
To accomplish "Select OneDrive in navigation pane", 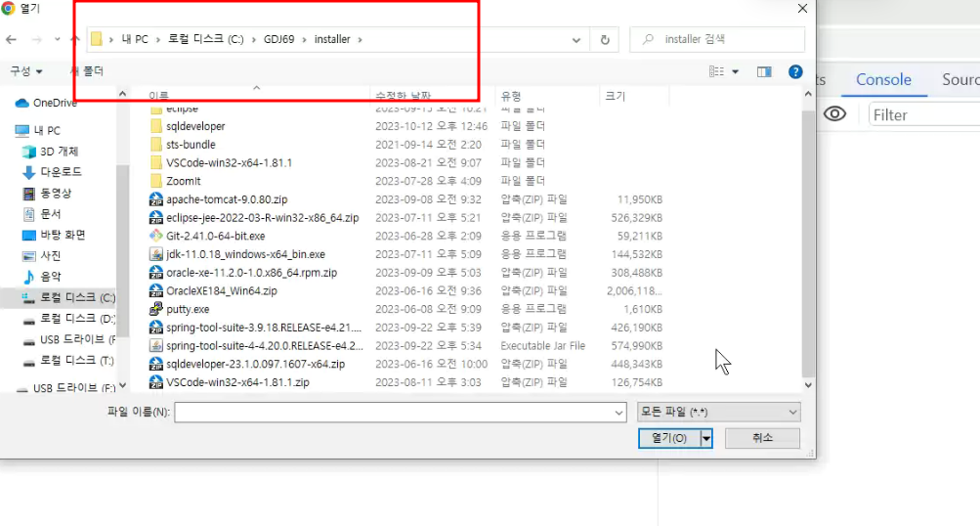I will click(x=47, y=103).
